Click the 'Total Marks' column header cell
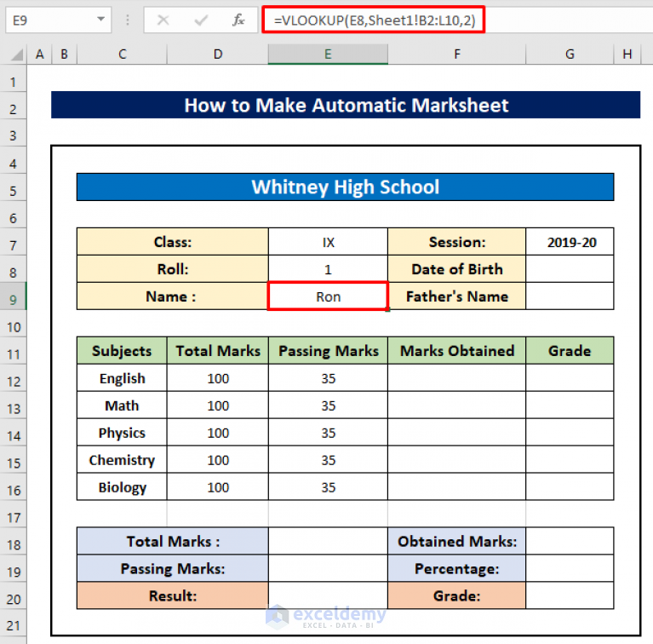Viewport: 653px width, 644px height. click(x=218, y=351)
